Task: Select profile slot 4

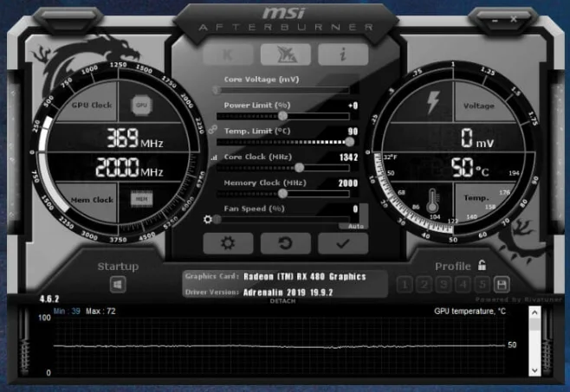Action: [463, 285]
